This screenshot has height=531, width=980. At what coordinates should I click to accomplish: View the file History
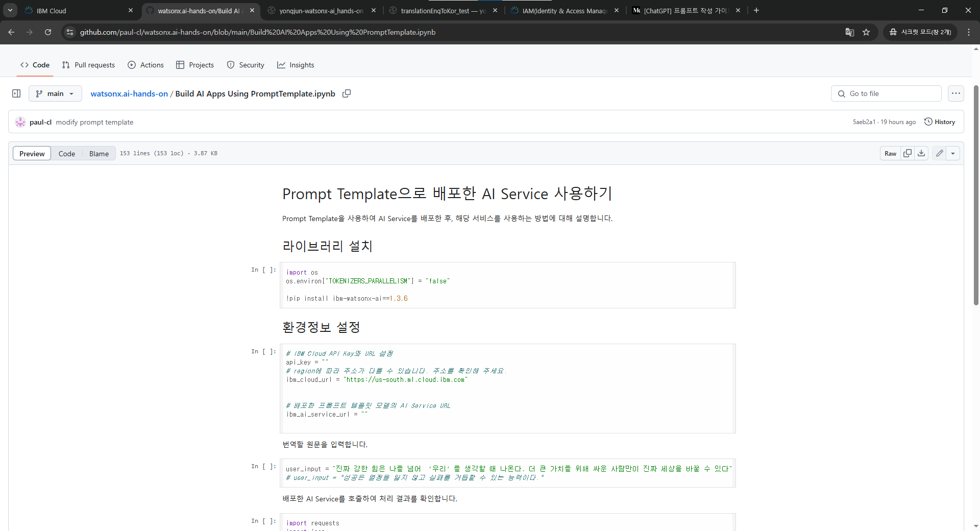[940, 122]
